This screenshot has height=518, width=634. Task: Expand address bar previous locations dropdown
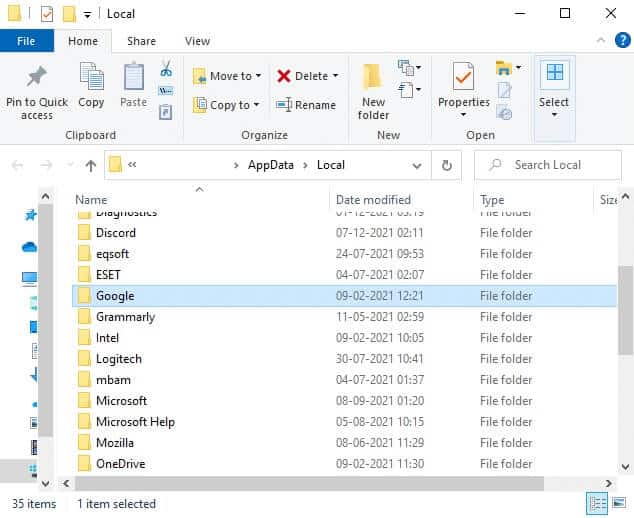pyautogui.click(x=417, y=165)
